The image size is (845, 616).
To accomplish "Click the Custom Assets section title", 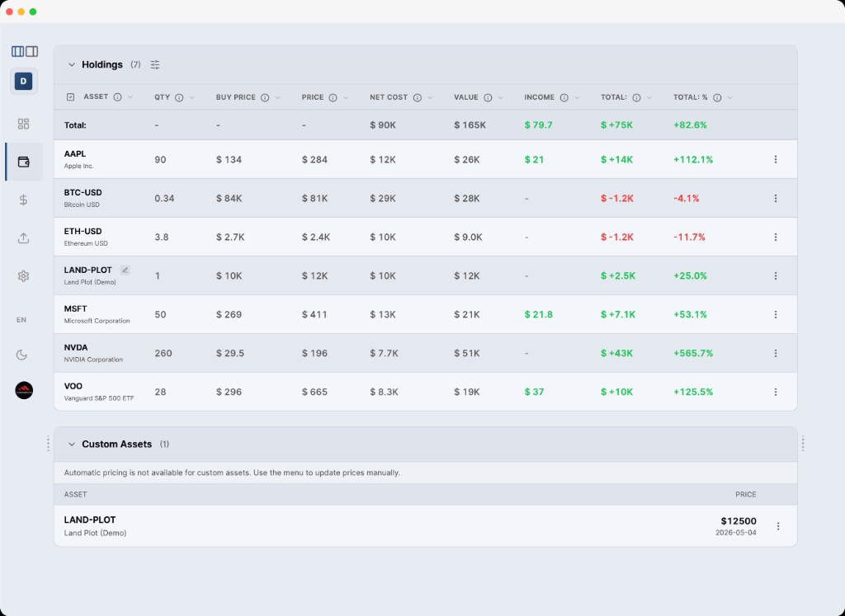I will click(x=117, y=444).
